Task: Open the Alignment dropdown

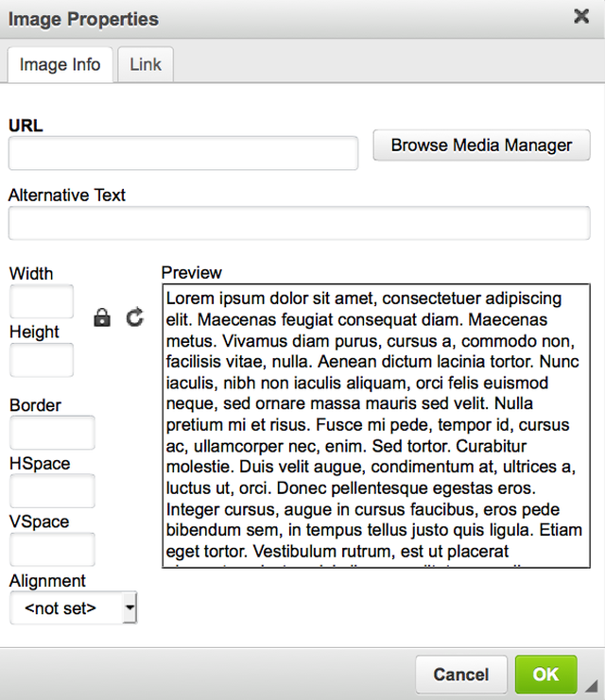Action: point(74,608)
